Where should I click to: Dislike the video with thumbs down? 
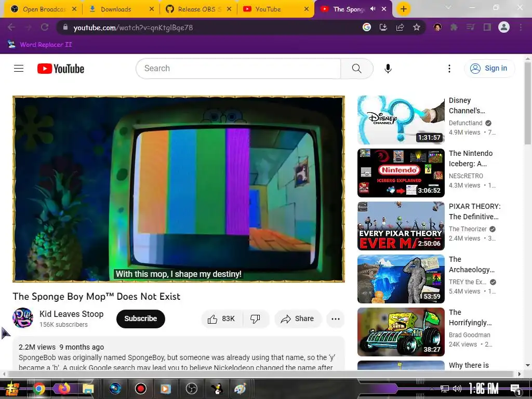click(x=255, y=318)
